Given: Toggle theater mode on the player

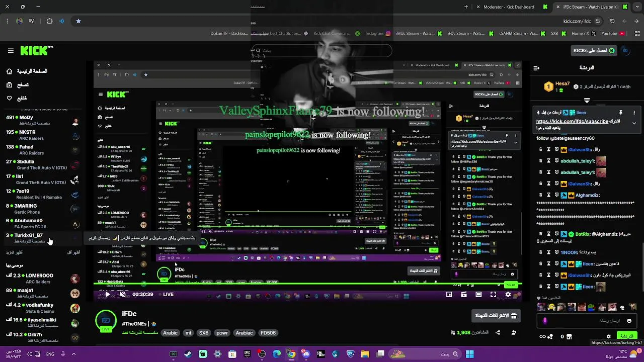Looking at the screenshot, I should pos(478,295).
